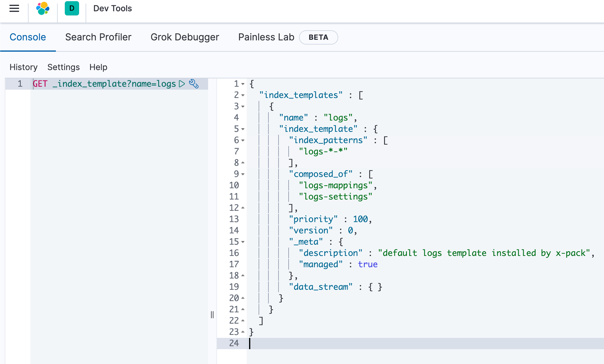The height and width of the screenshot is (364, 604).
Task: Click the Help link
Action: coord(98,67)
